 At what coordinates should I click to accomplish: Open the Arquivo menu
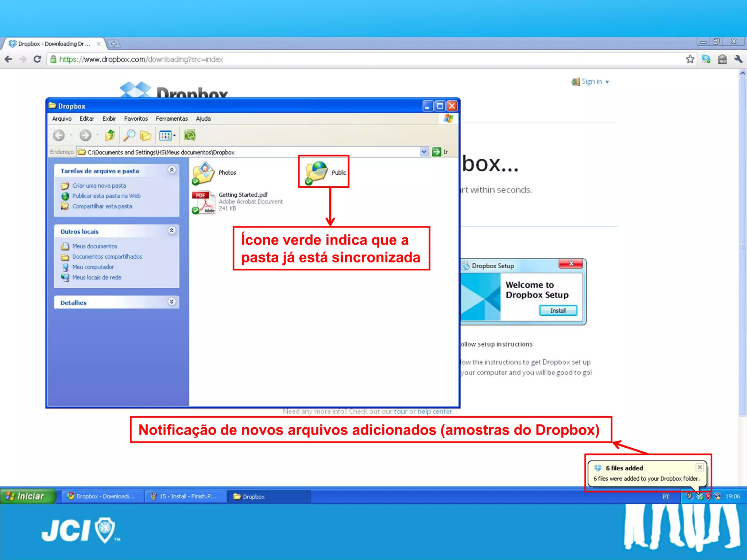tap(62, 119)
